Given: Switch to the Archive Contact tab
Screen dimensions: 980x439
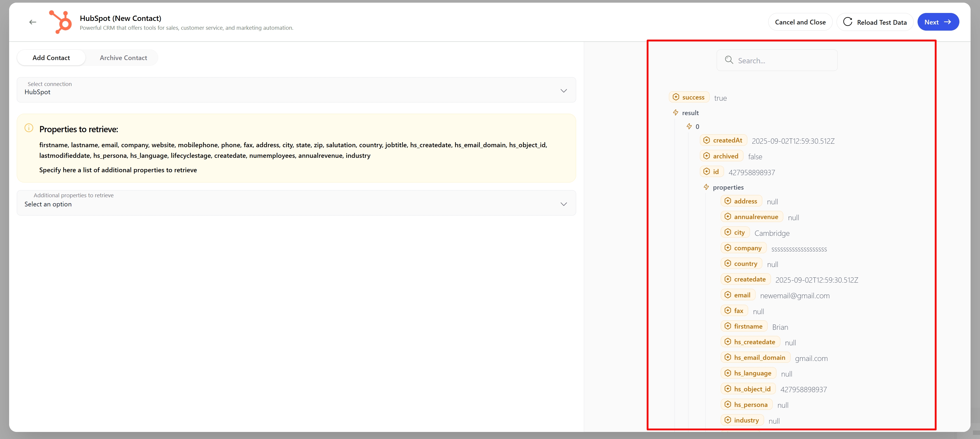Looking at the screenshot, I should click(123, 58).
